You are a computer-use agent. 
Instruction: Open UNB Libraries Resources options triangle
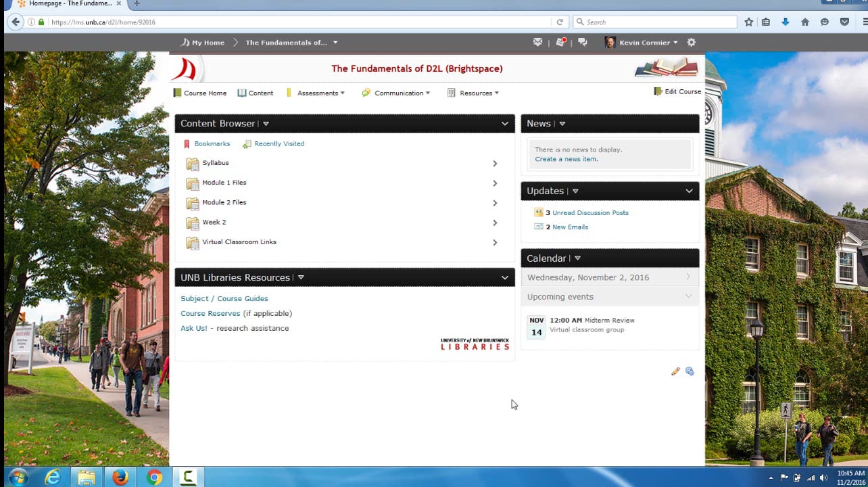point(301,277)
